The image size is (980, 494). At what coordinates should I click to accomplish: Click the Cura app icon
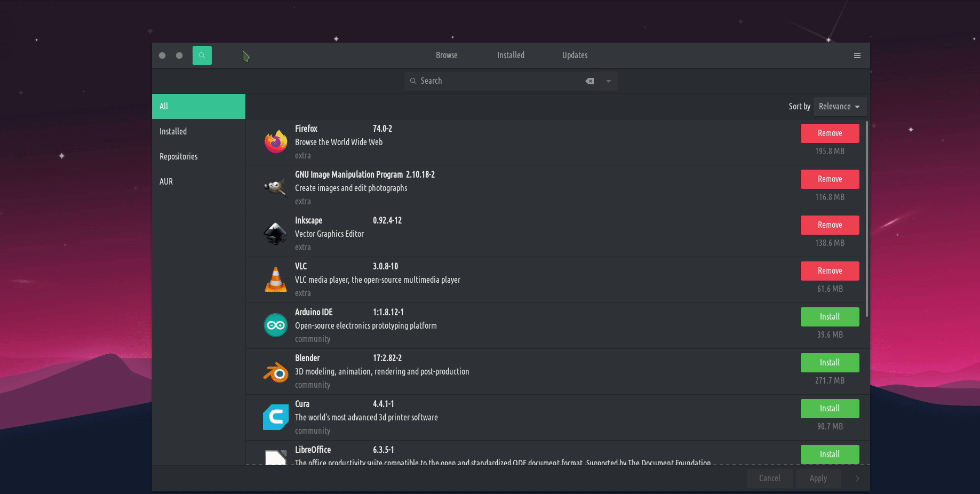point(276,417)
